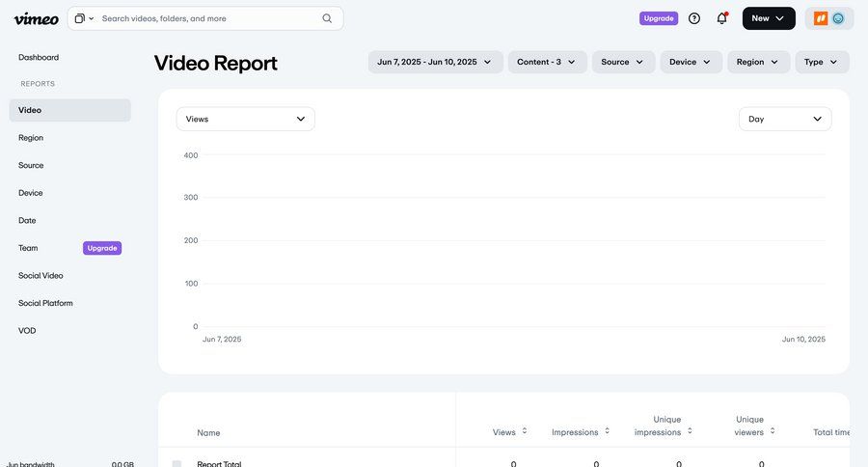868x467 pixels.
Task: Click the 100 y-axis value
Action: (192, 284)
